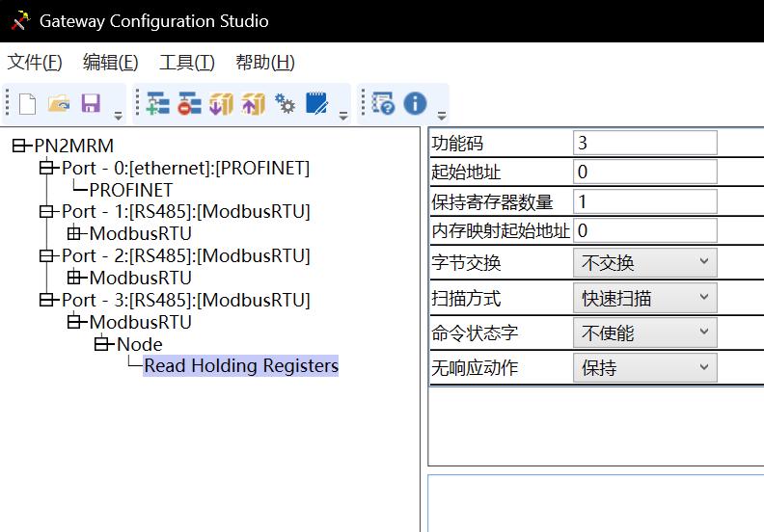Screen dimensions: 764x532
Task: Click the Open file folder icon
Action: 59,104
